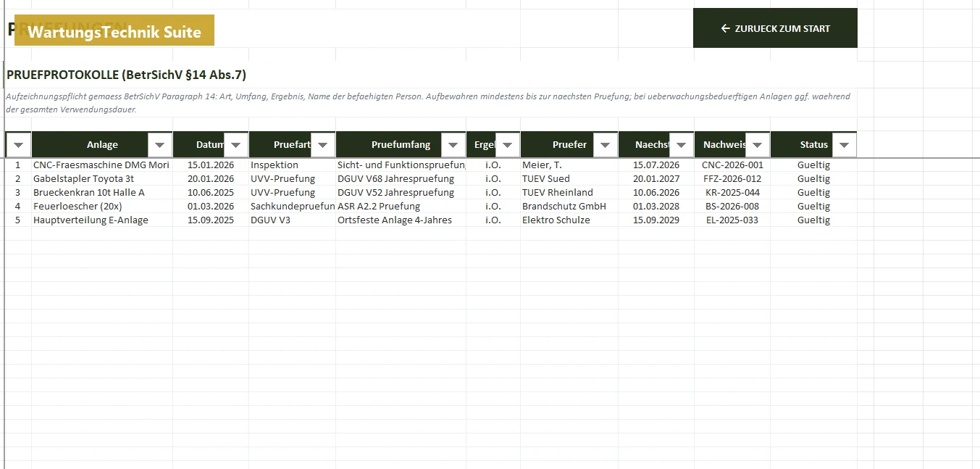
Task: Click the reference FFZ-2026-012
Action: 732,178
